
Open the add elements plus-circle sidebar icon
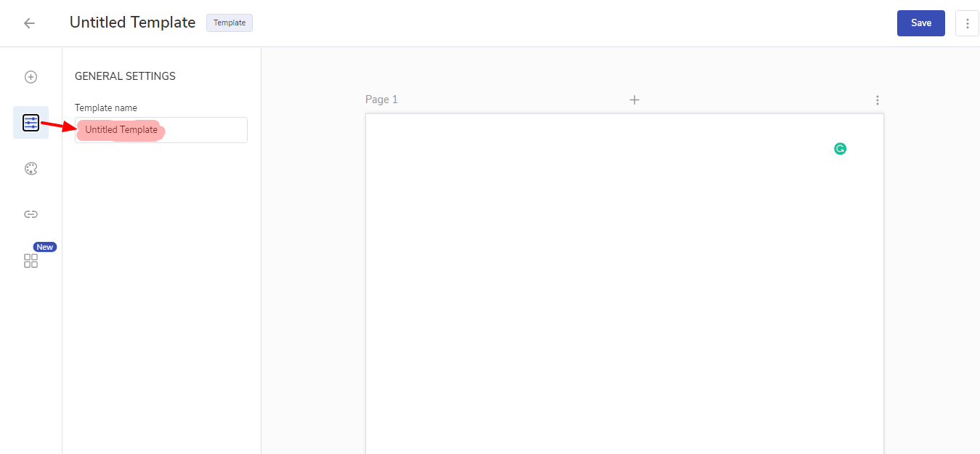point(31,77)
